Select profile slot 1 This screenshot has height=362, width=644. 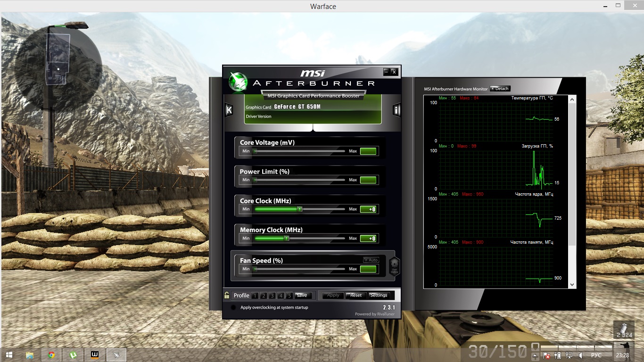point(255,296)
